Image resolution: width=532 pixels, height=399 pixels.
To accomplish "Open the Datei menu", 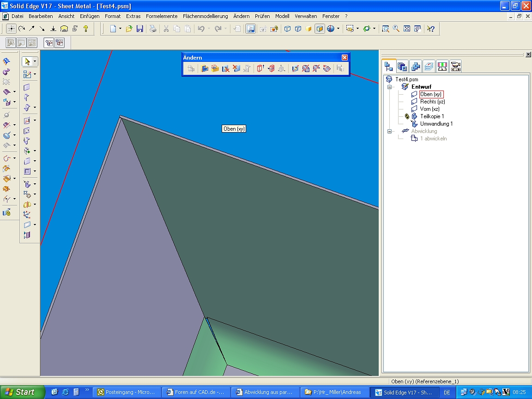I will tap(17, 16).
